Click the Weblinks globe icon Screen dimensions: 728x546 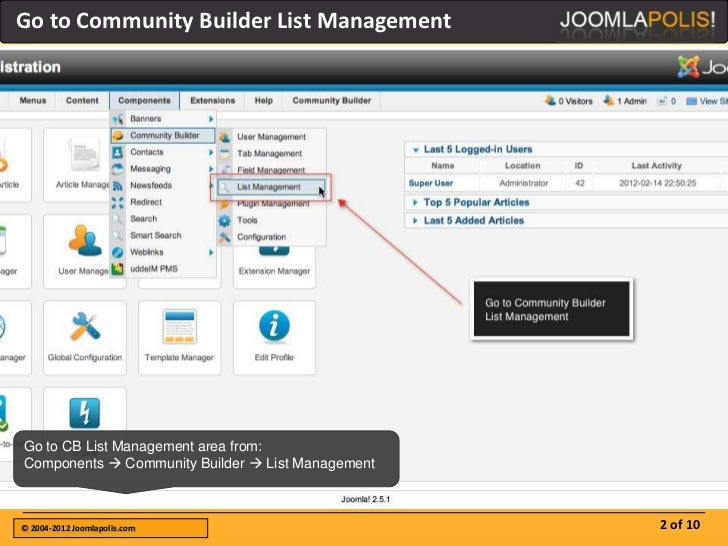click(x=118, y=252)
